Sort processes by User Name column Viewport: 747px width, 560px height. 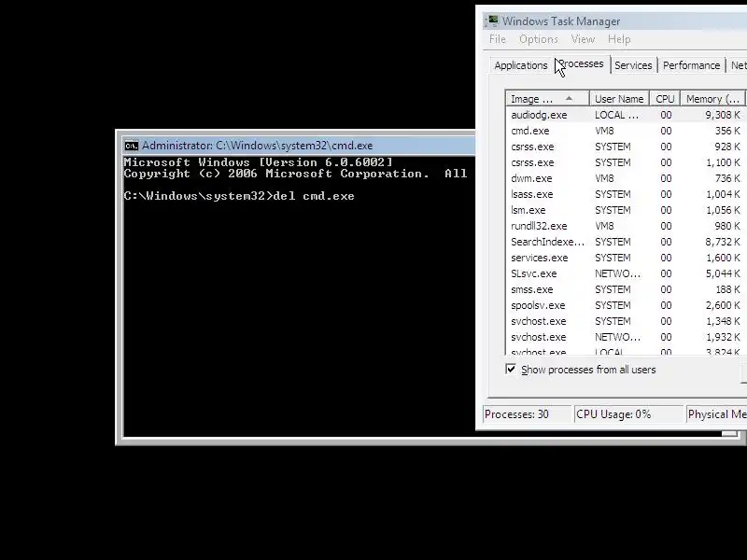pyautogui.click(x=619, y=99)
